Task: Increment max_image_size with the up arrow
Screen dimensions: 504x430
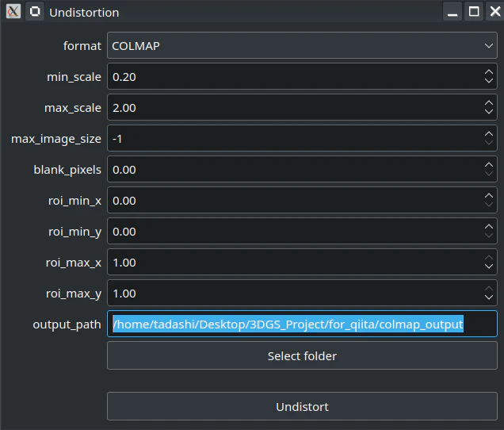Action: [x=489, y=134]
